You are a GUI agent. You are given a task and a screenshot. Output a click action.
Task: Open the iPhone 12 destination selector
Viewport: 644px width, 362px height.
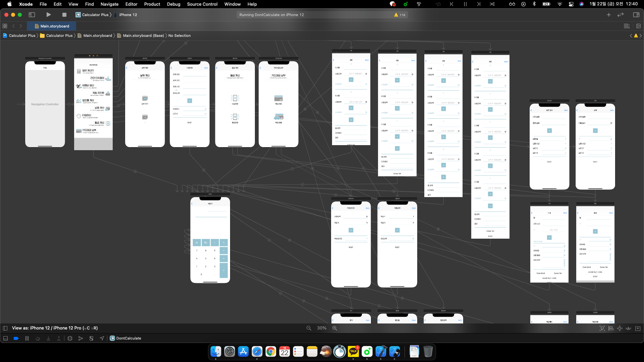tap(128, 15)
